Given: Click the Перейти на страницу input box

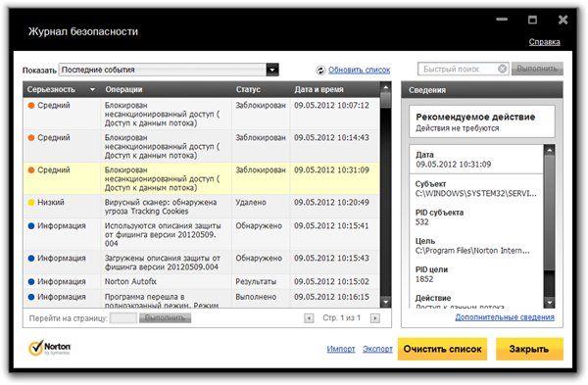Looking at the screenshot, I should click(x=123, y=318).
